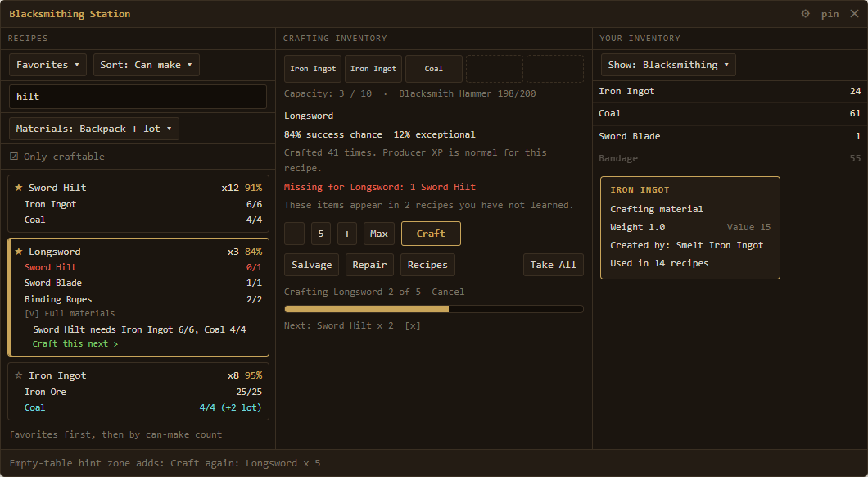Click Take All button

point(553,265)
